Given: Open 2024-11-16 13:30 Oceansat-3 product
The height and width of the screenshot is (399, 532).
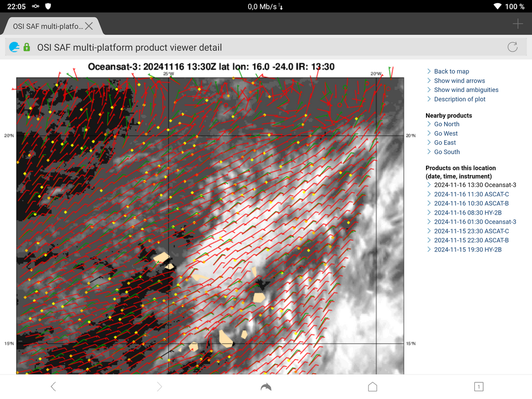Looking at the screenshot, I should pyautogui.click(x=475, y=185).
